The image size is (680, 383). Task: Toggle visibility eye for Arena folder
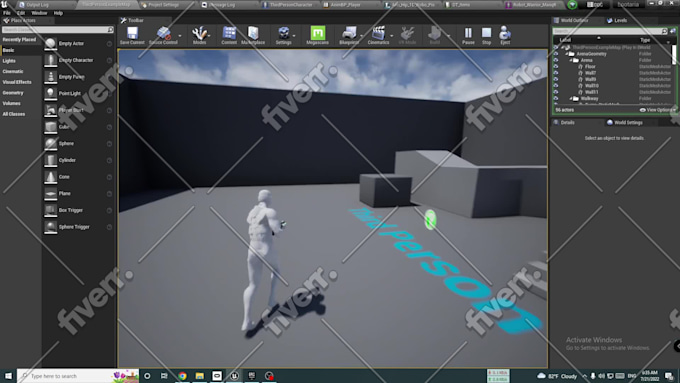[x=556, y=60]
